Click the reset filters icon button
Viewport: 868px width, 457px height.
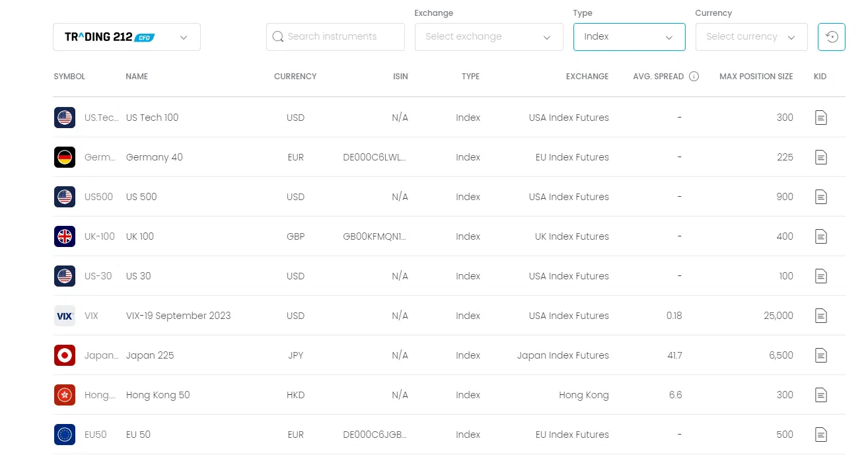pos(832,37)
